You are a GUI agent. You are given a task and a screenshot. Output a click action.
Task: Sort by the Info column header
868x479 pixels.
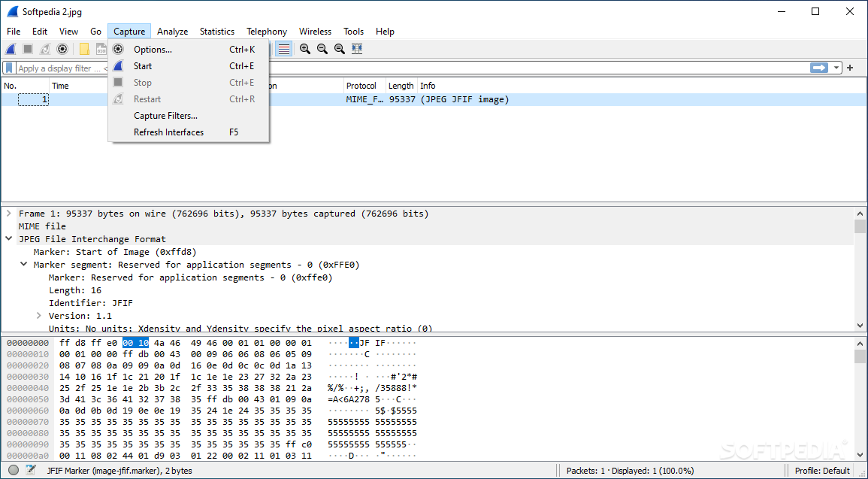[642, 86]
